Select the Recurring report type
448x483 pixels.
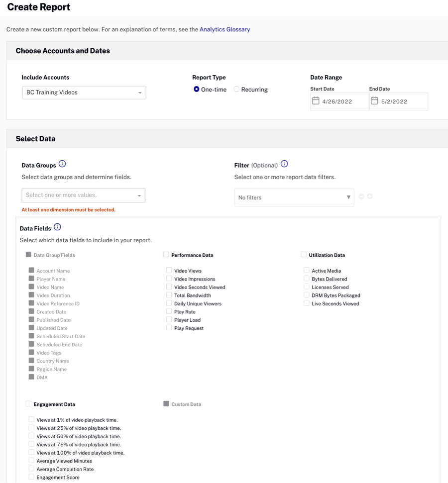pos(237,90)
